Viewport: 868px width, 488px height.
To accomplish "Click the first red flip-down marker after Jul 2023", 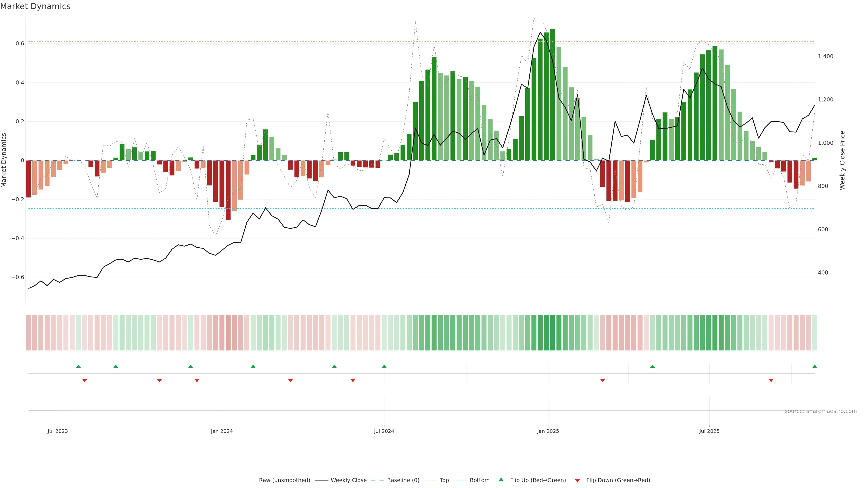I will pyautogui.click(x=85, y=380).
